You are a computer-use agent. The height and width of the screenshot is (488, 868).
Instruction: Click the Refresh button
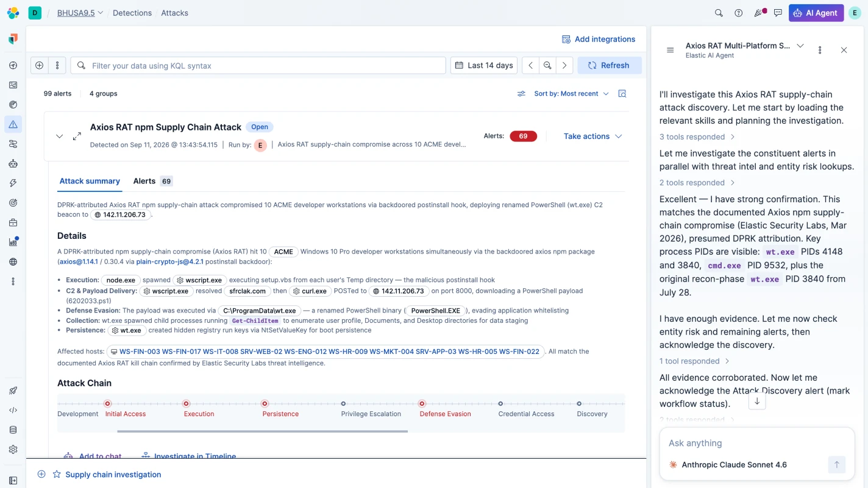[x=610, y=65]
